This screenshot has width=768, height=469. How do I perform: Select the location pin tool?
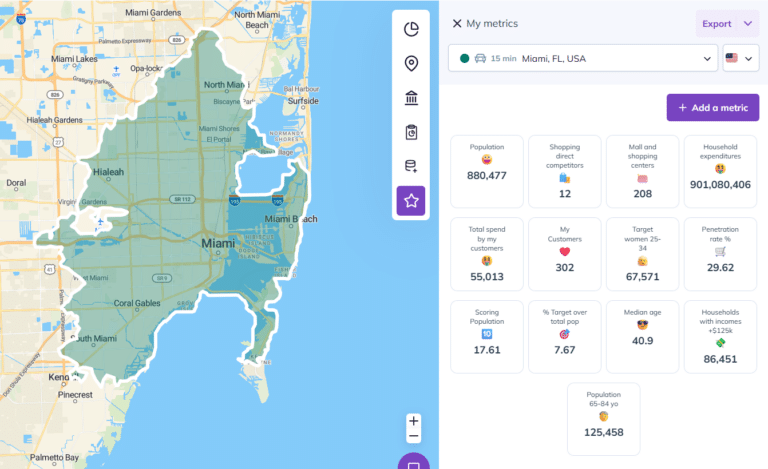pyautogui.click(x=411, y=63)
